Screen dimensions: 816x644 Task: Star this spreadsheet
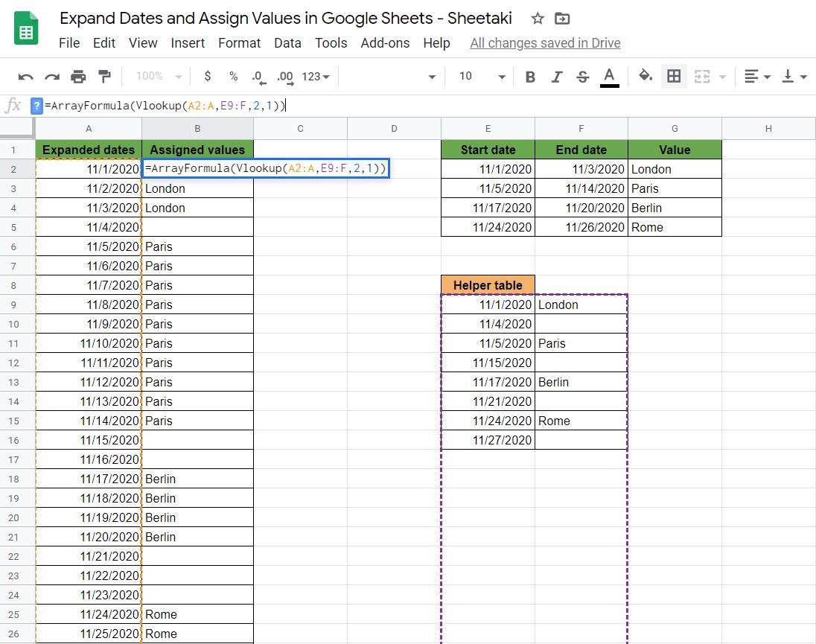(x=537, y=19)
